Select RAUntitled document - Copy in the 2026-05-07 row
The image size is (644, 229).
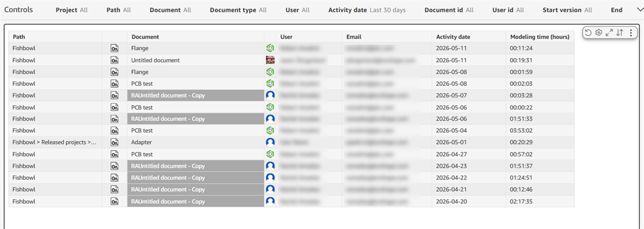(x=195, y=96)
